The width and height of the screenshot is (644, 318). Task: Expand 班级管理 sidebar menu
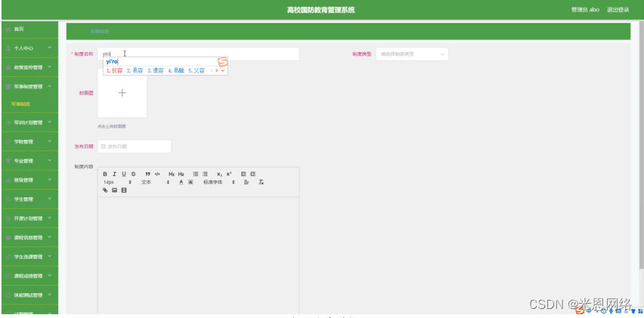click(29, 180)
